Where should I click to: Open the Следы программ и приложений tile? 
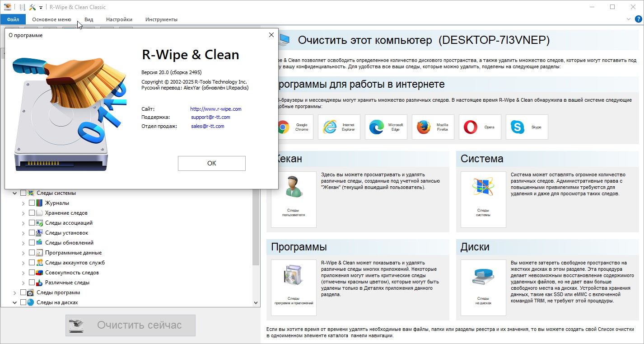coord(294,287)
